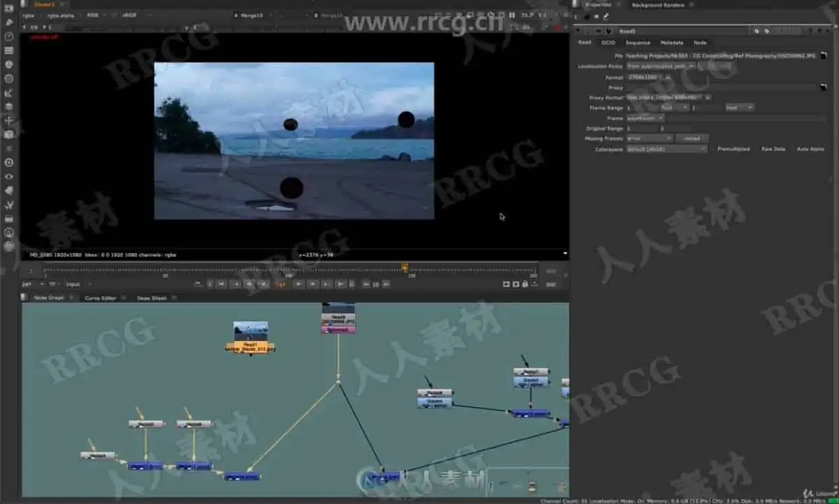Open the Metadata nodes menu (tag icon)
Screen dimensions: 839x504
click(x=9, y=190)
